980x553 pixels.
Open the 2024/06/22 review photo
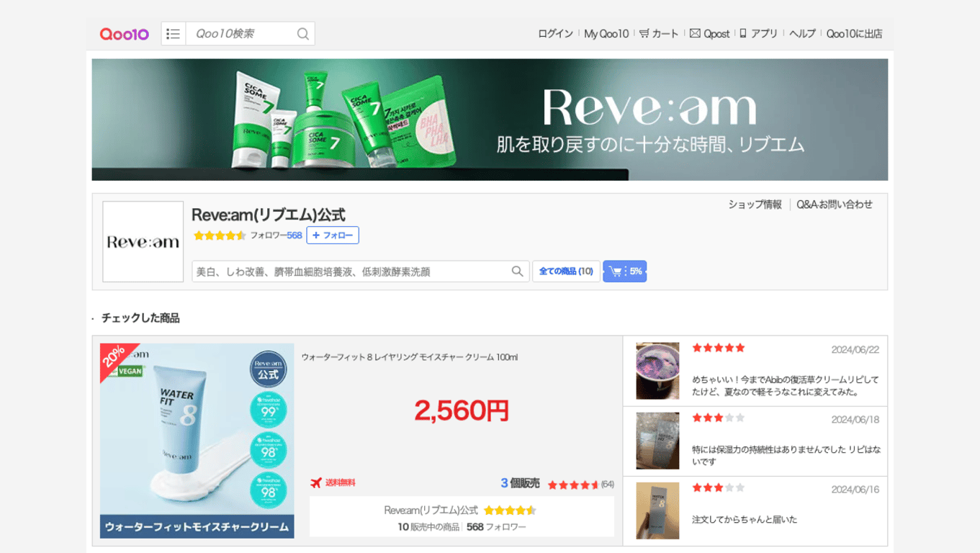[657, 371]
